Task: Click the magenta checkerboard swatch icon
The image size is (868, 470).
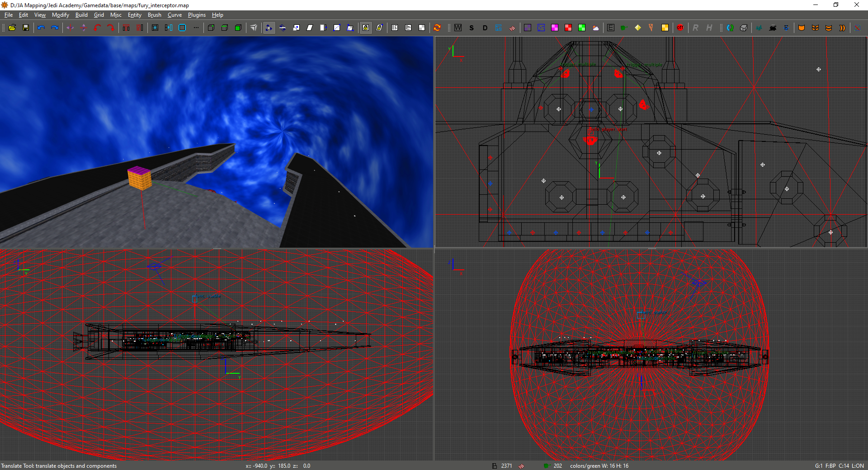Action: (555, 28)
